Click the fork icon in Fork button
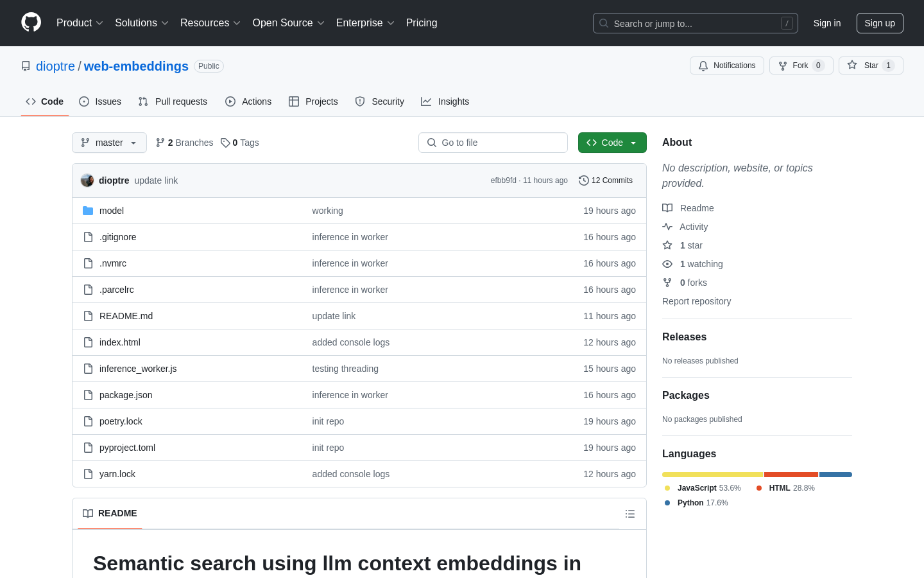The height and width of the screenshot is (578, 924). pyautogui.click(x=783, y=66)
